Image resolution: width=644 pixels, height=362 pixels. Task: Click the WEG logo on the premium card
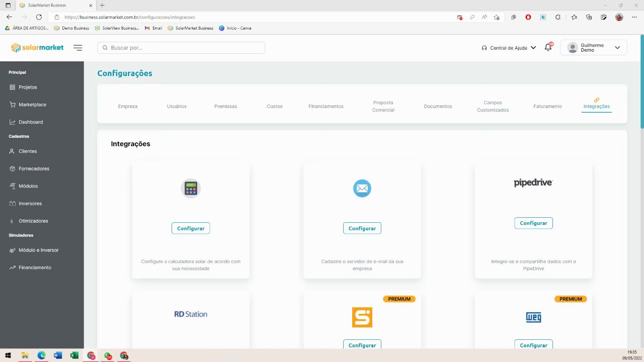[533, 317]
